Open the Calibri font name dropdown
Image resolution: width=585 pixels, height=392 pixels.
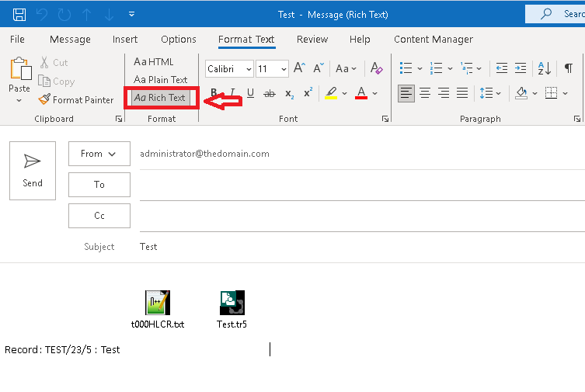[229, 69]
